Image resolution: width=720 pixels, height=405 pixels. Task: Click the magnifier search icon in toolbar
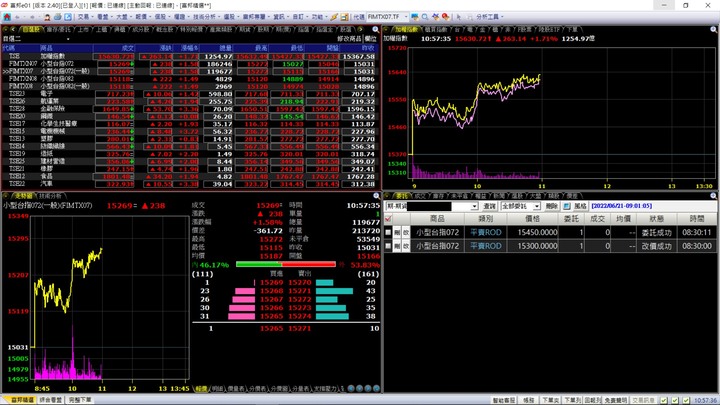click(425, 17)
